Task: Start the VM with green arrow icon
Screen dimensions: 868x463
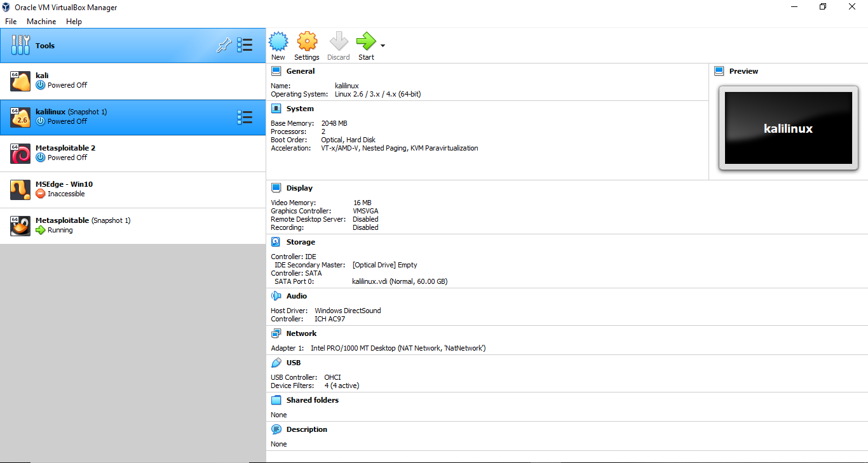Action: click(x=366, y=42)
